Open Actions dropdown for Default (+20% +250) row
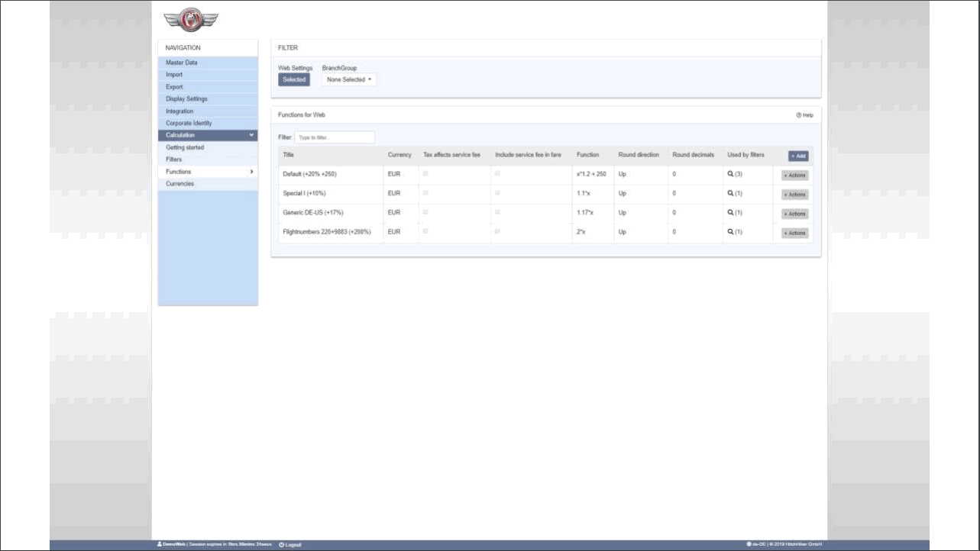Viewport: 980px width, 551px height. click(794, 175)
